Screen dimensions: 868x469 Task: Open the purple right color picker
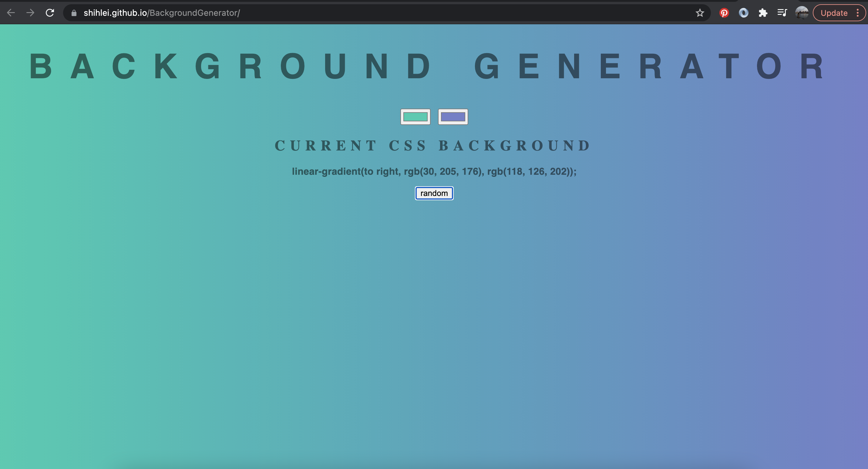[x=453, y=116]
